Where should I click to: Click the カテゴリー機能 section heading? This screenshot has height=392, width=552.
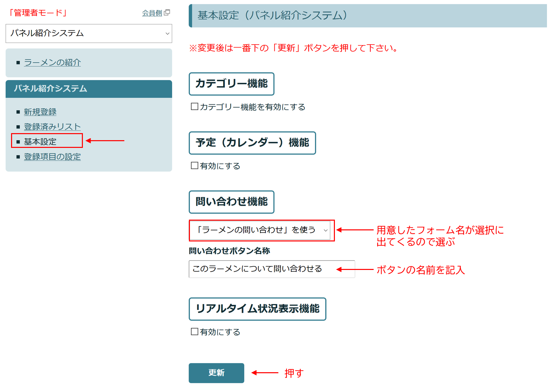pos(231,84)
